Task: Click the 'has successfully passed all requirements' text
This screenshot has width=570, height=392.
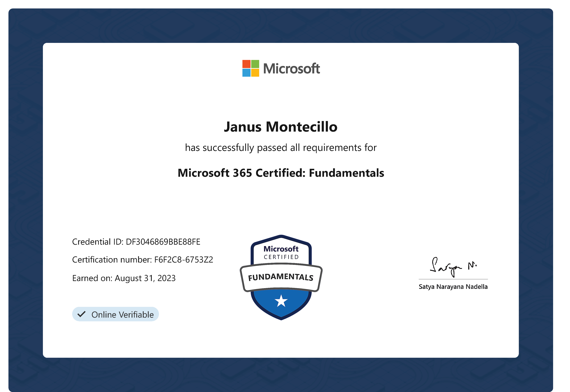Action: 281,148
